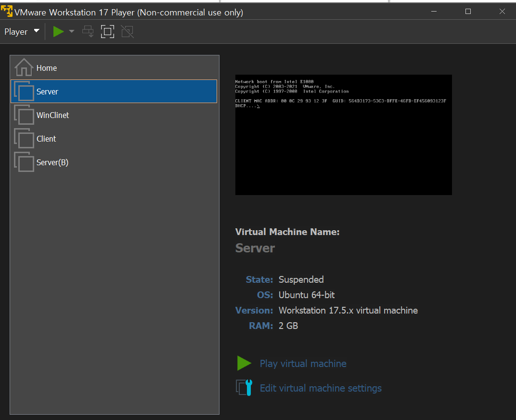Image resolution: width=516 pixels, height=420 pixels.
Task: Select the WinClinet virtual machine
Action: click(x=114, y=115)
